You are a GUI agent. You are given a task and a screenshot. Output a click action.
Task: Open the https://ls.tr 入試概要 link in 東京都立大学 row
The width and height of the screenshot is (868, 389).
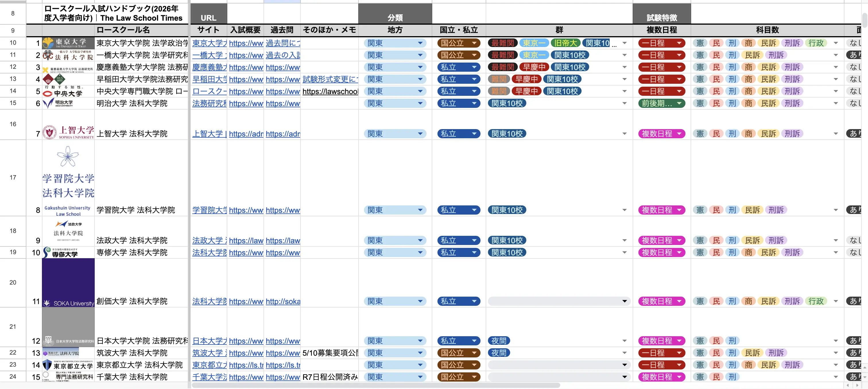(x=246, y=365)
